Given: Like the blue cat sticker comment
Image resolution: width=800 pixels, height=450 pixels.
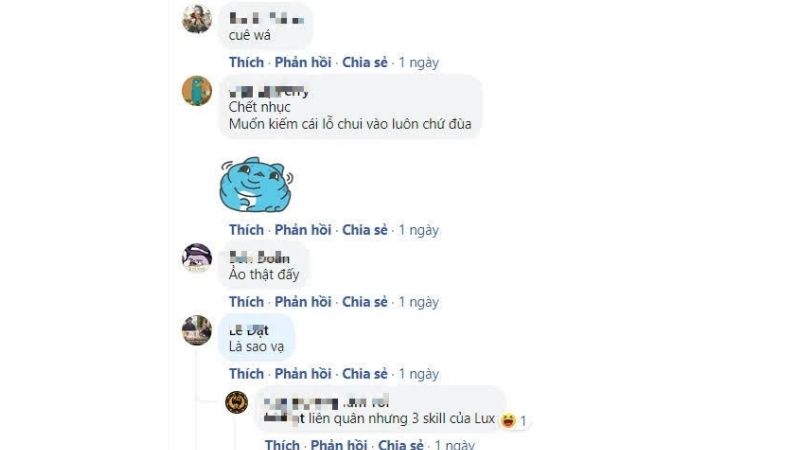Looking at the screenshot, I should coord(246,230).
